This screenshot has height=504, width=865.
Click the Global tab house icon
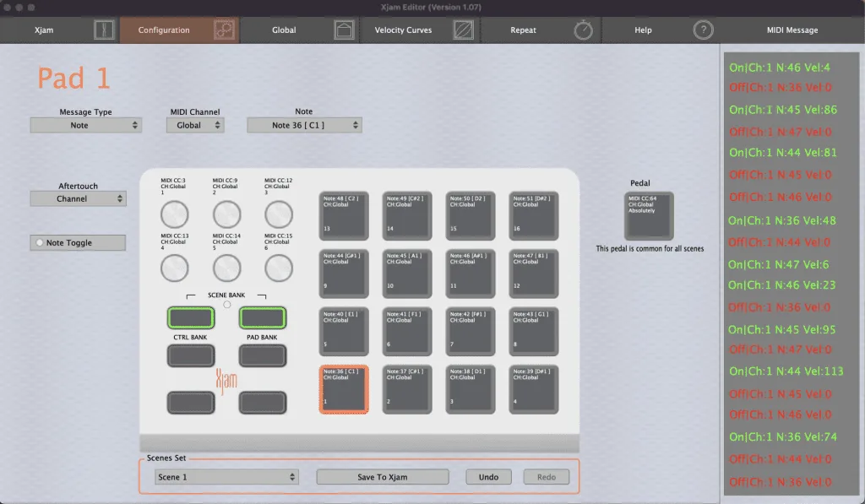344,30
